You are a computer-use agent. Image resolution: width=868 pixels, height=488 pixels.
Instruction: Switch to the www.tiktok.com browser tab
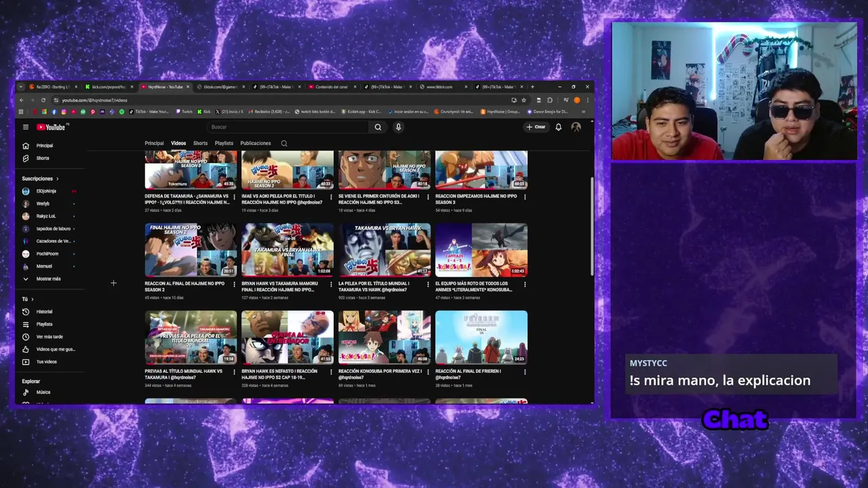[442, 87]
